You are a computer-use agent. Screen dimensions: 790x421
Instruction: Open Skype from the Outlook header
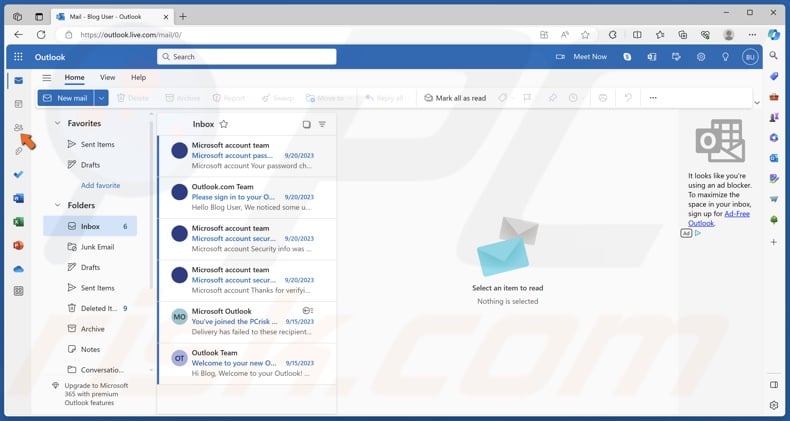627,57
